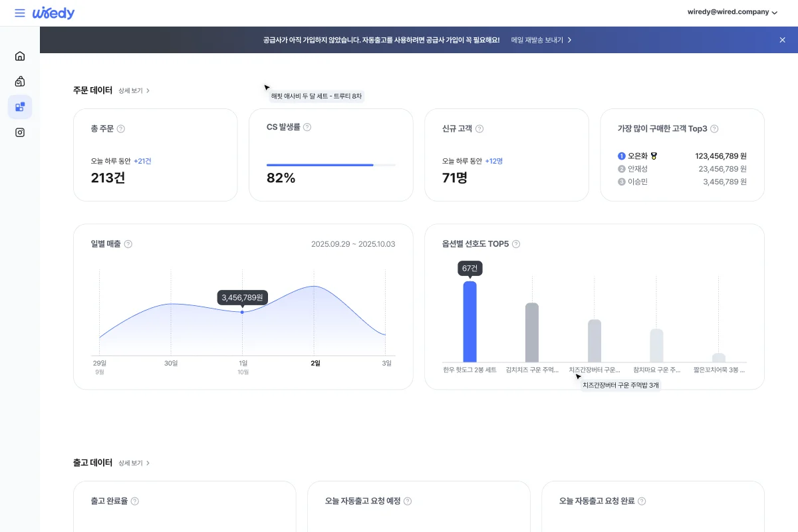Screen dimensions: 798x532
Task: Click the CS 발생률 progress bar
Action: coord(331,165)
